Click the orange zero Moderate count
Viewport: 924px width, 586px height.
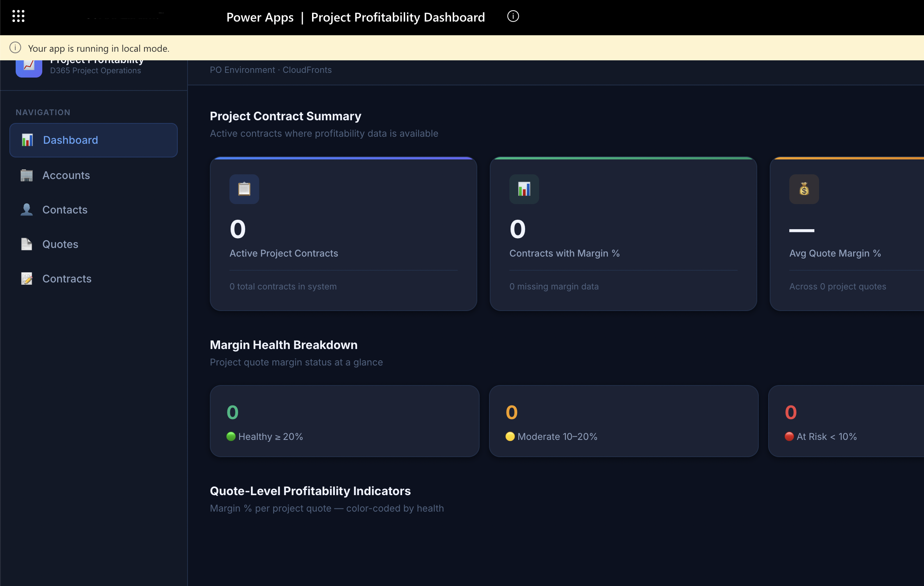coord(512,412)
